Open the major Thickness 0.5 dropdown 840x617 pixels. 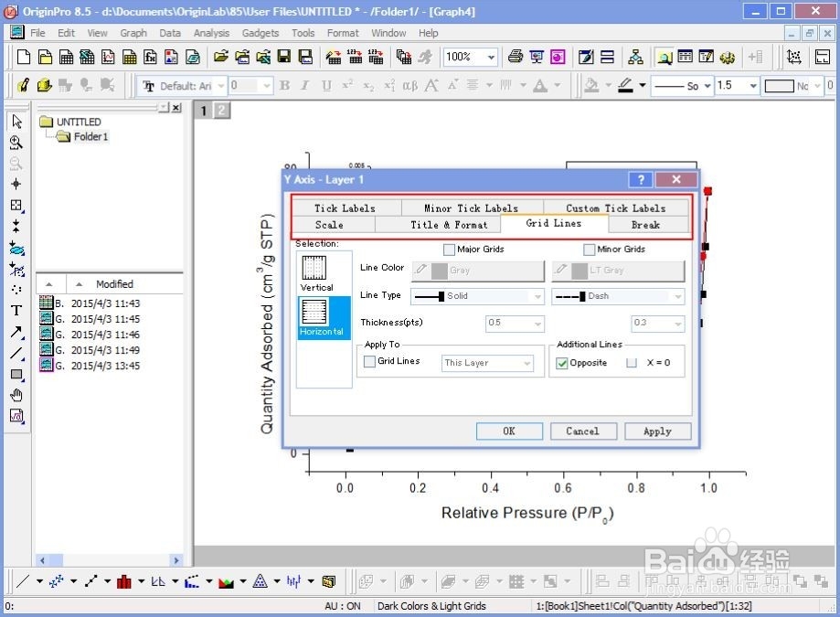[x=515, y=323]
